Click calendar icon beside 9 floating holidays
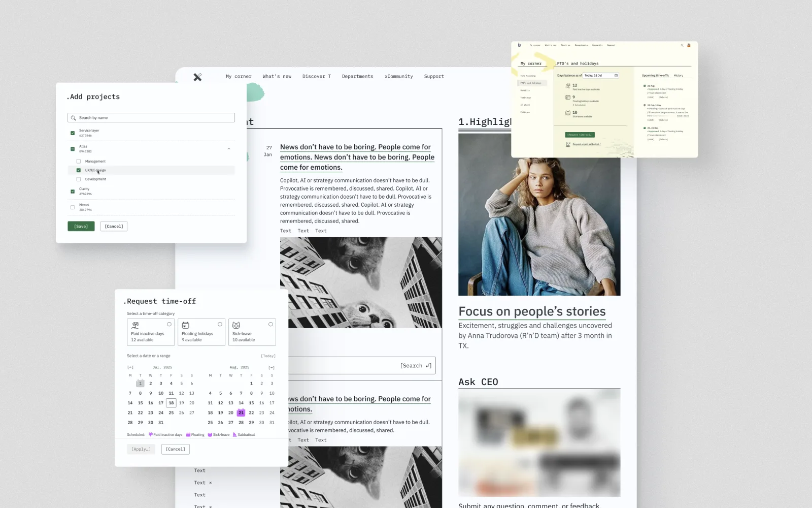 coord(568,98)
